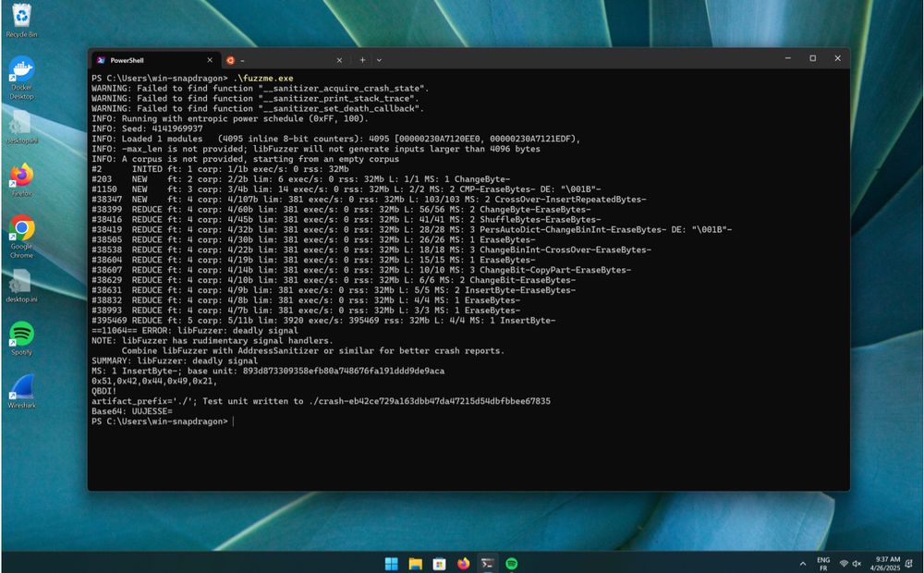This screenshot has height=573, width=924.
Task: Click the '#38416 REDUCE' ShuffleBytes line
Action: [346, 219]
